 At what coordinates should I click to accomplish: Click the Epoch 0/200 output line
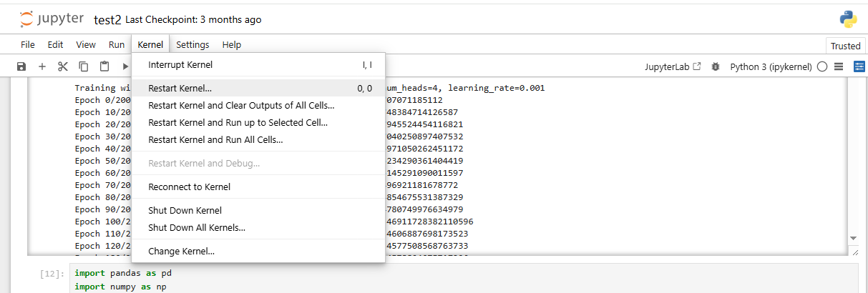[x=103, y=100]
